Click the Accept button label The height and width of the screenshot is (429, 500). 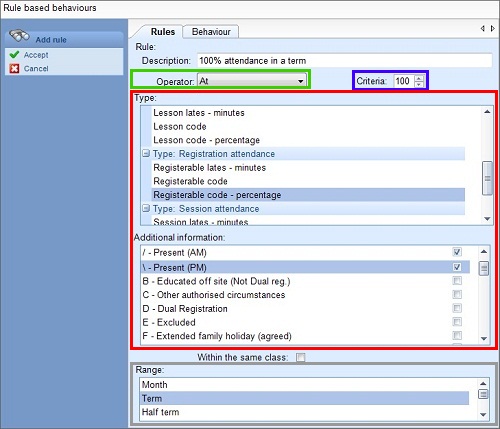pyautogui.click(x=36, y=55)
